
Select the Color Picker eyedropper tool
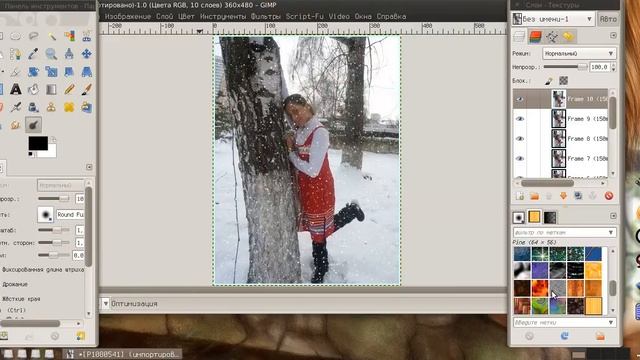pyautogui.click(x=33, y=54)
